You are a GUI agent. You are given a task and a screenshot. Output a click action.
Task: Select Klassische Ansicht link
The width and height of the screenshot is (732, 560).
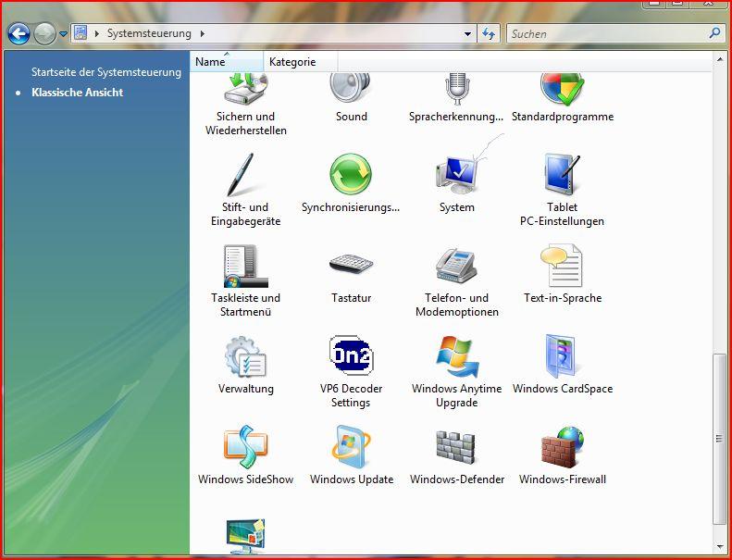point(78,93)
